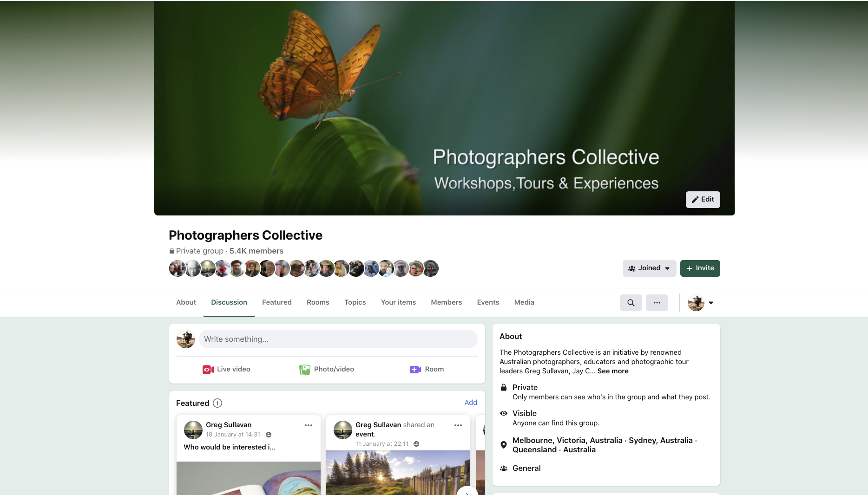Open options dots on shared event post
The image size is (868, 495).
point(458,425)
